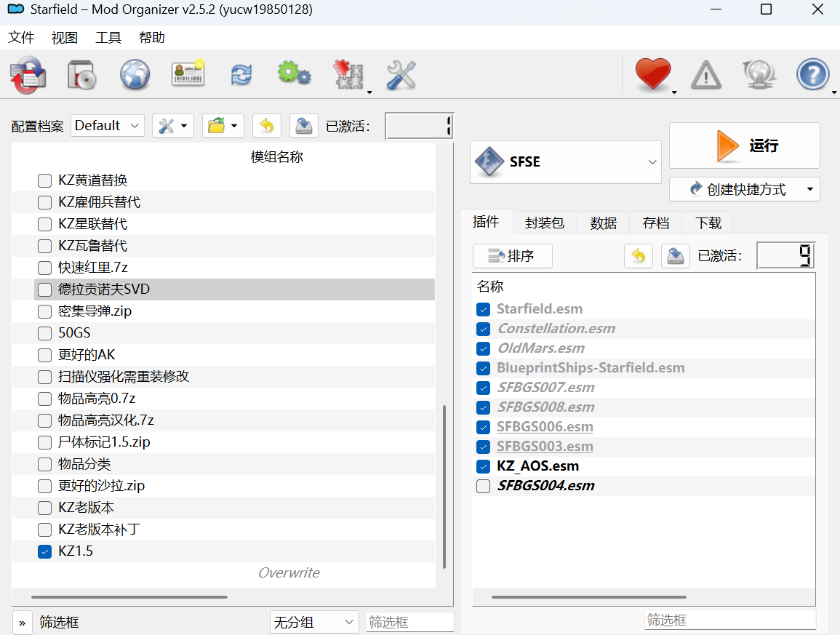Screen dimensions: 840x635
Task: Click the mod list create backup icon
Action: click(304, 126)
